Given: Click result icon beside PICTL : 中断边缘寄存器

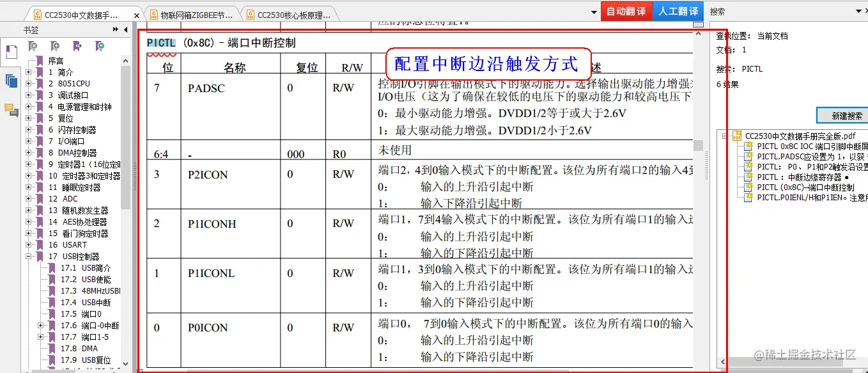Looking at the screenshot, I should pyautogui.click(x=750, y=177).
